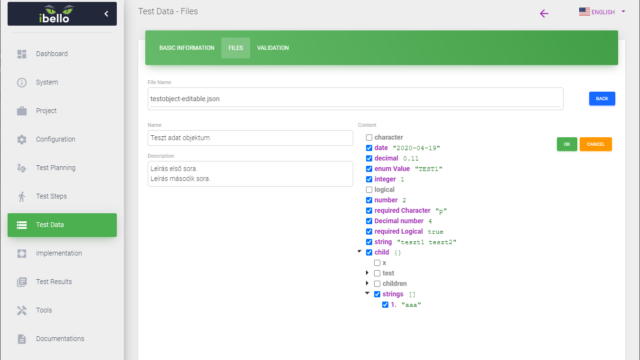Click the Project briefcase icon
Image resolution: width=640 pixels, height=360 pixels.
tap(22, 111)
